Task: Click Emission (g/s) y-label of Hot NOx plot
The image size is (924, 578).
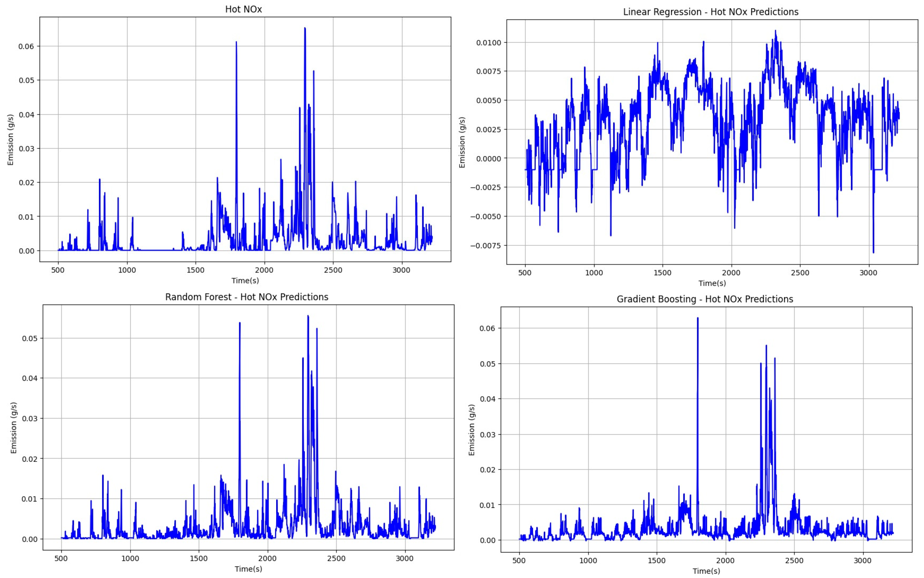Action: click(x=10, y=139)
